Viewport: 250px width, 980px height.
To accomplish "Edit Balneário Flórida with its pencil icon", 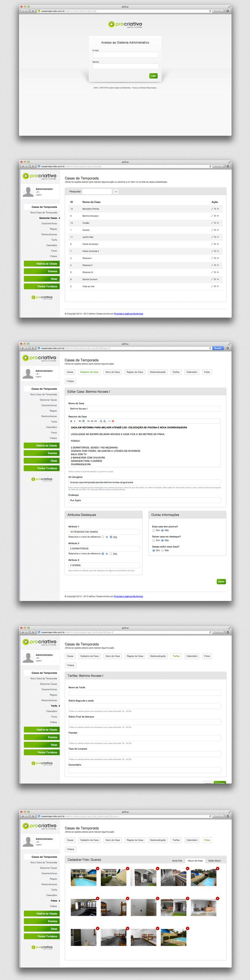I will 212,209.
